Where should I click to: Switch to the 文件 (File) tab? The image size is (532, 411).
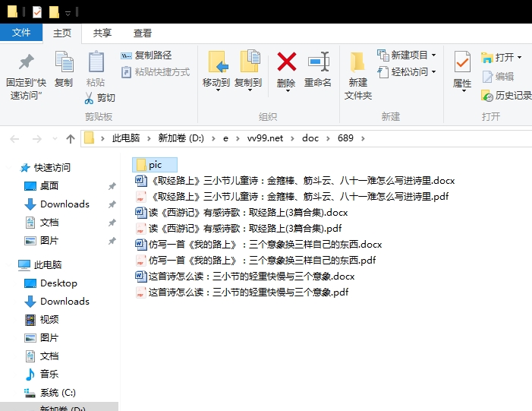pos(21,33)
